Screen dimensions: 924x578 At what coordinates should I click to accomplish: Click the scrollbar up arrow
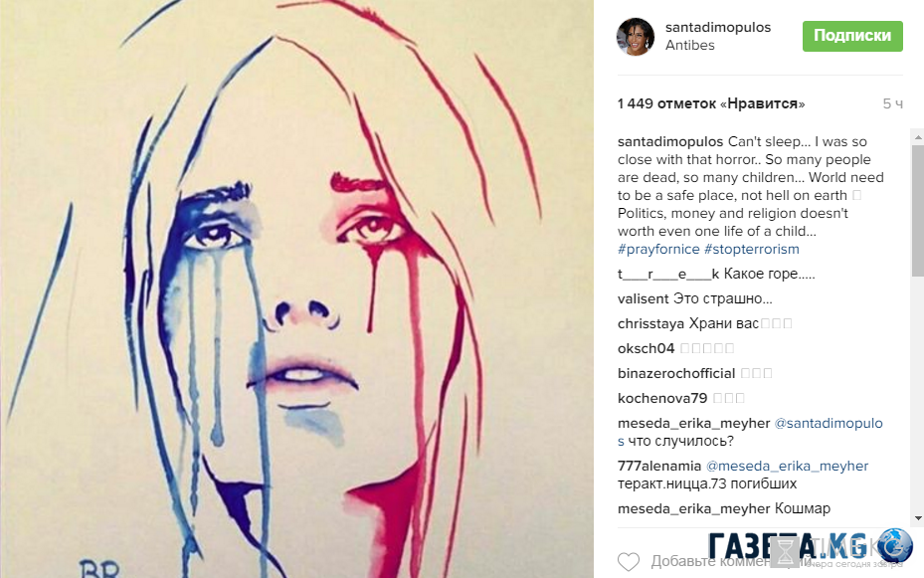point(917,136)
